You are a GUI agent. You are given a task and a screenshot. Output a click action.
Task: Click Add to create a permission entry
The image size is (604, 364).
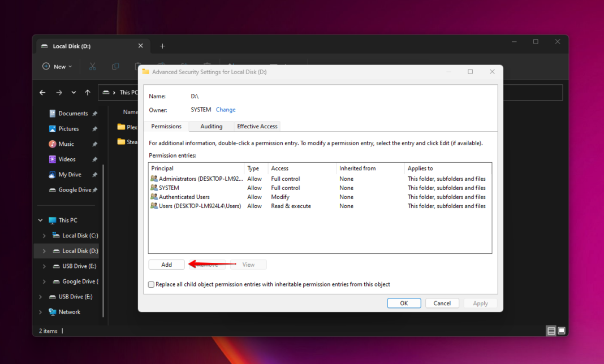click(166, 264)
